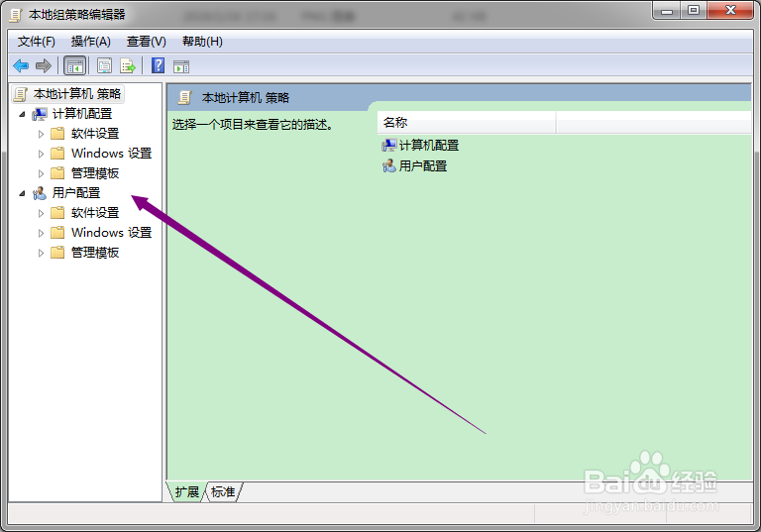Screen dimensions: 761x532
Task: Select 本地计算机 策略 label in tree
Action: pyautogui.click(x=77, y=94)
